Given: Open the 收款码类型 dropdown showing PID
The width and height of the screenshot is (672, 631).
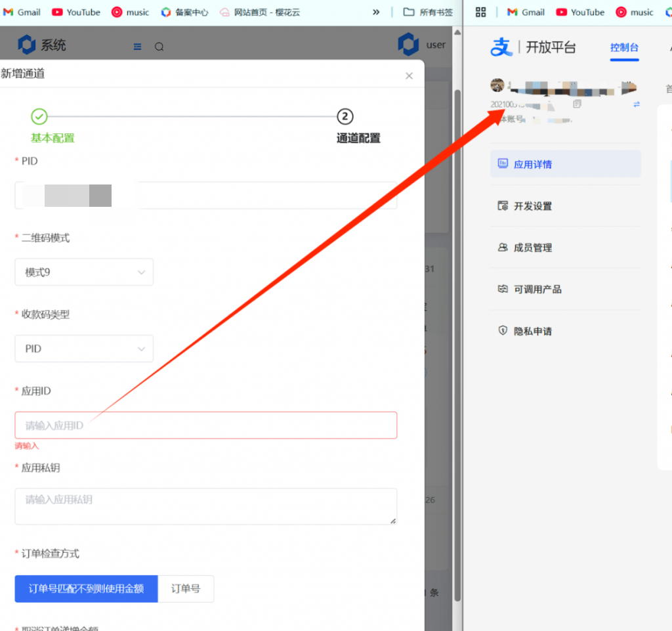Looking at the screenshot, I should click(x=84, y=349).
